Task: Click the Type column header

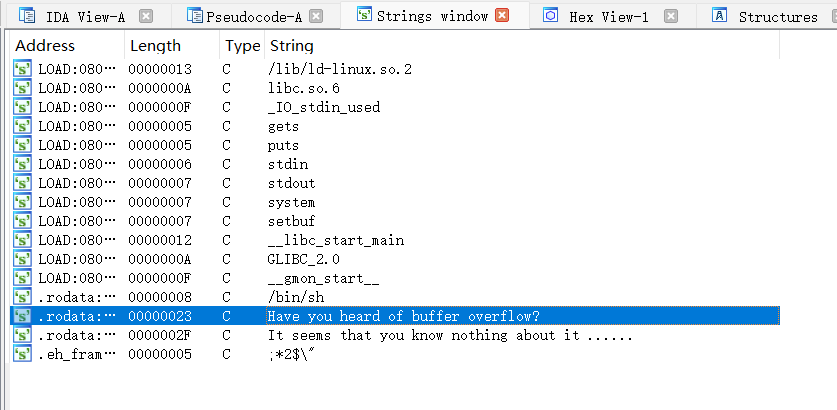Action: point(242,46)
